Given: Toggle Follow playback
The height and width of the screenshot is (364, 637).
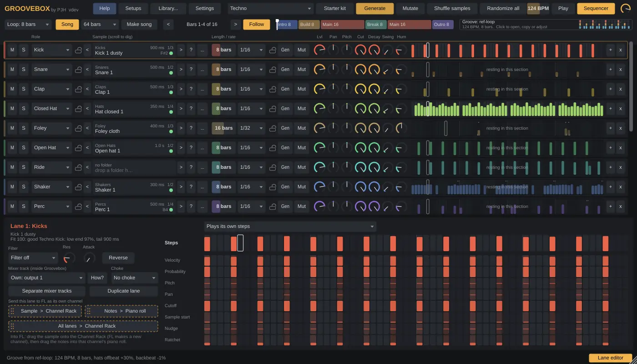Looking at the screenshot, I should click(x=257, y=25).
